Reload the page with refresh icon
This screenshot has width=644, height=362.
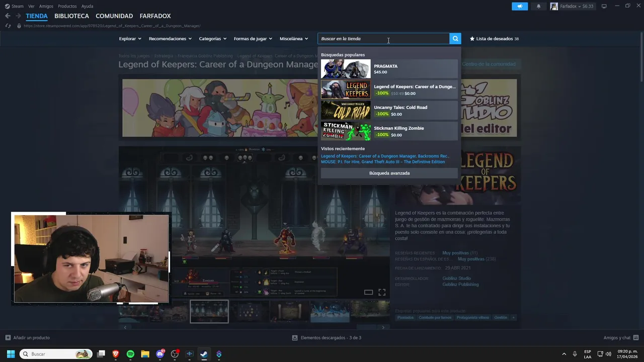8,26
